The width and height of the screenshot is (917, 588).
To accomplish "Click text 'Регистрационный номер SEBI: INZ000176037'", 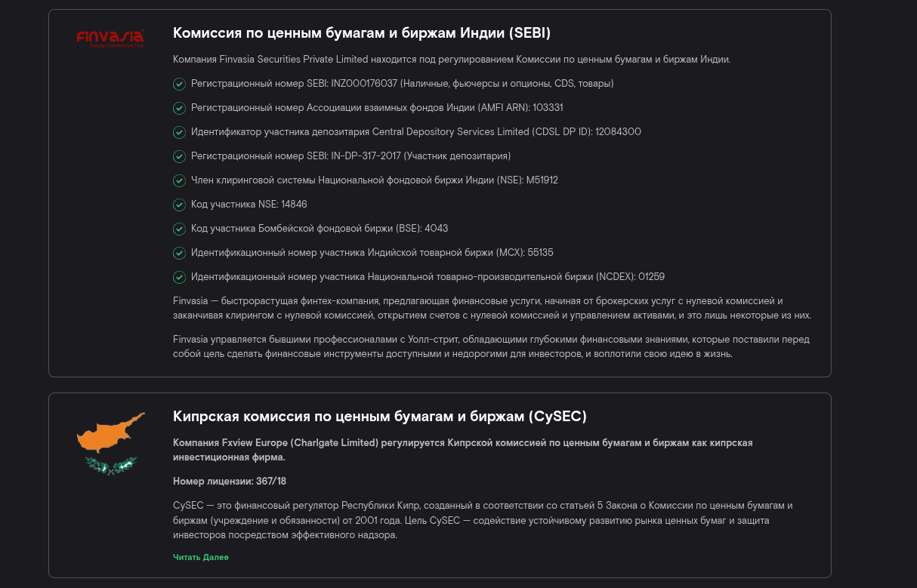I will [x=294, y=84].
